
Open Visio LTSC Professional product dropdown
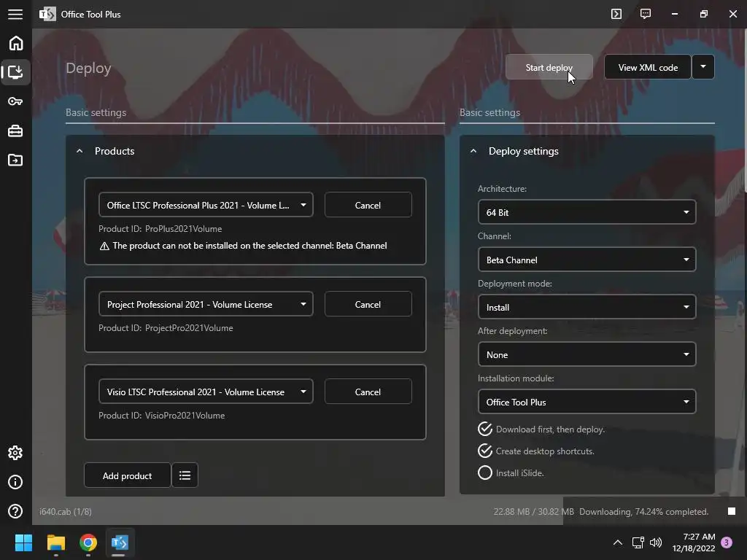click(206, 392)
